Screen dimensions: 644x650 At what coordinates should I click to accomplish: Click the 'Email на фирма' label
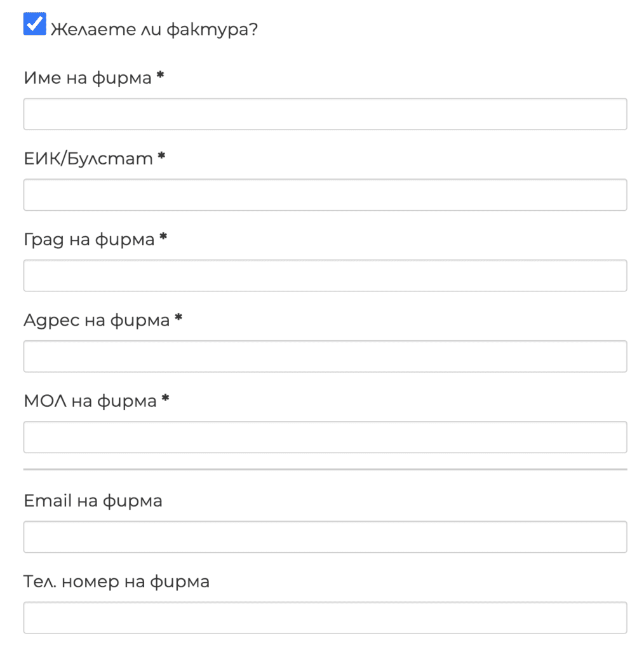[x=93, y=501]
